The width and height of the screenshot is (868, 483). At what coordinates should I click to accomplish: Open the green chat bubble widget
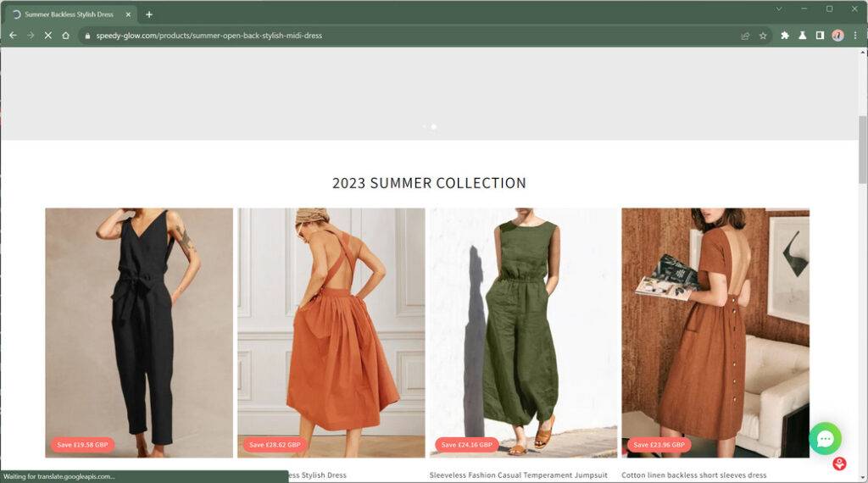[x=825, y=439]
